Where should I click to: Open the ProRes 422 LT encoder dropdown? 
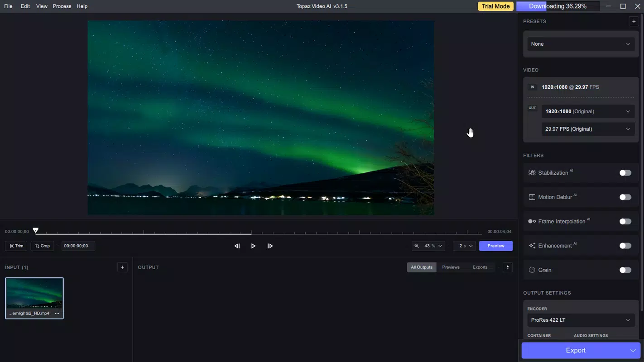point(580,320)
